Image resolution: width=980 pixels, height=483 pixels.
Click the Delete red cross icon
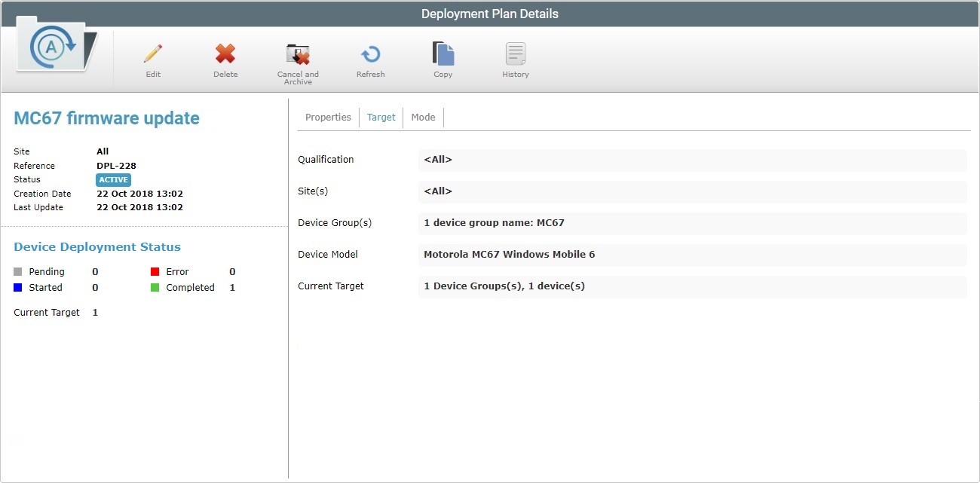pyautogui.click(x=225, y=54)
